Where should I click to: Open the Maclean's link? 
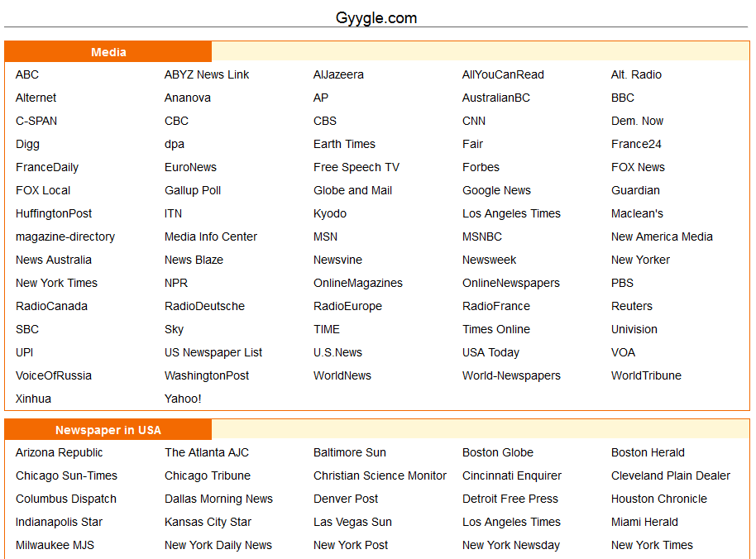638,213
